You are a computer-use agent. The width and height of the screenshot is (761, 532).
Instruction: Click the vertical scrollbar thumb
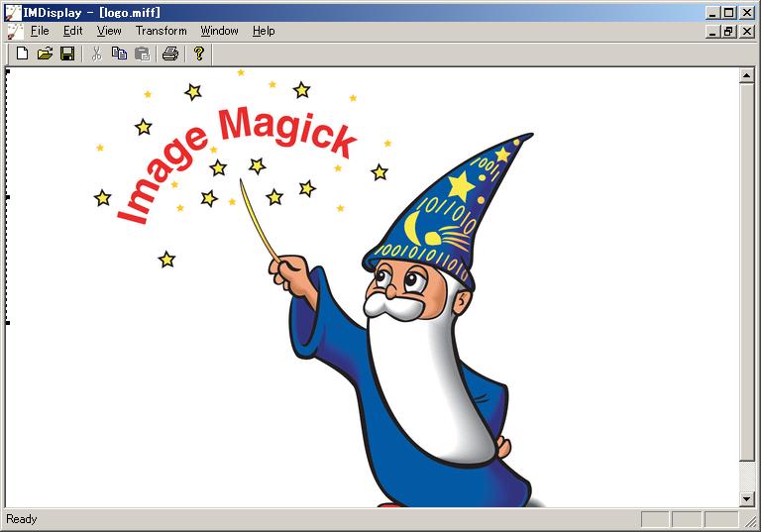(x=746, y=271)
